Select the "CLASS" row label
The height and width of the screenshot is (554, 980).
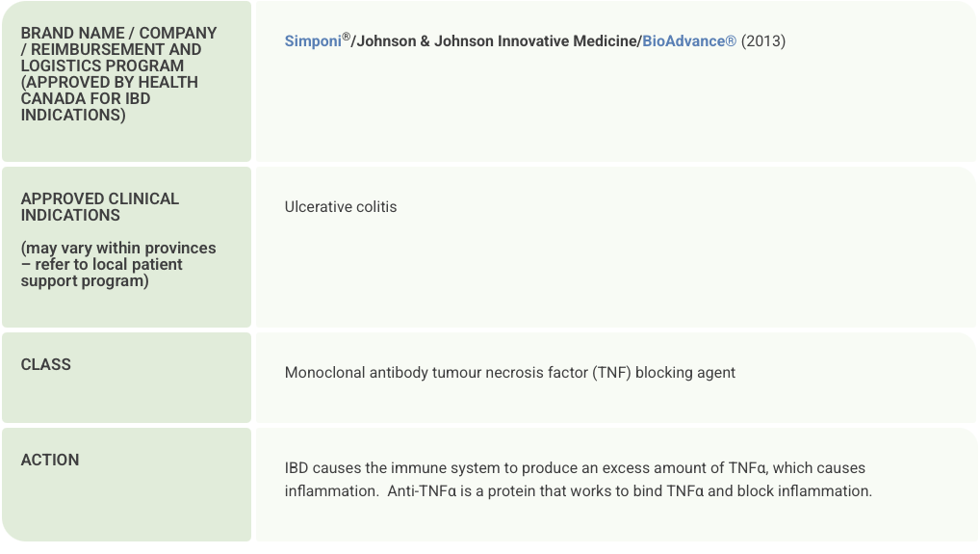pyautogui.click(x=46, y=365)
